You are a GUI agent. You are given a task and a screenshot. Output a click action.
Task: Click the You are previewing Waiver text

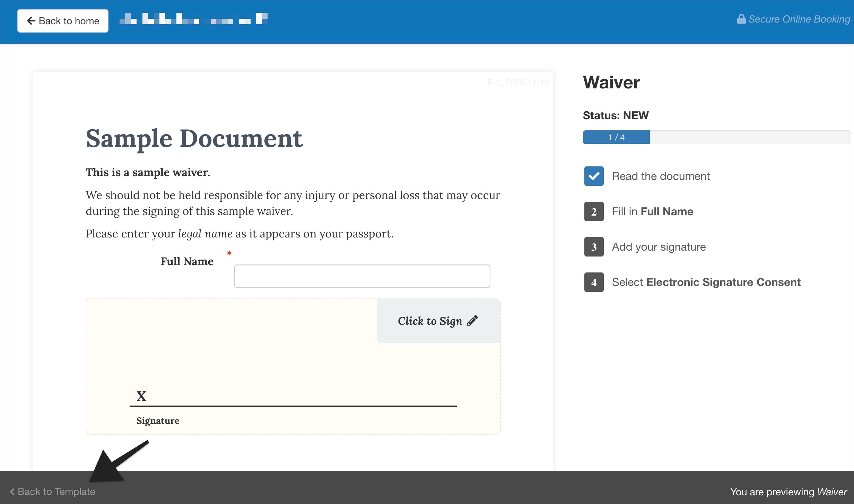pyautogui.click(x=788, y=492)
